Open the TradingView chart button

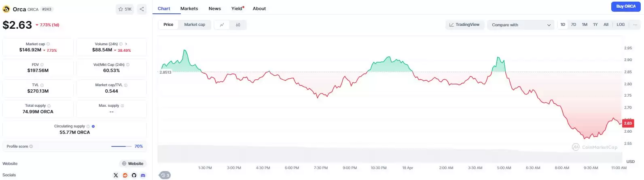(464, 25)
